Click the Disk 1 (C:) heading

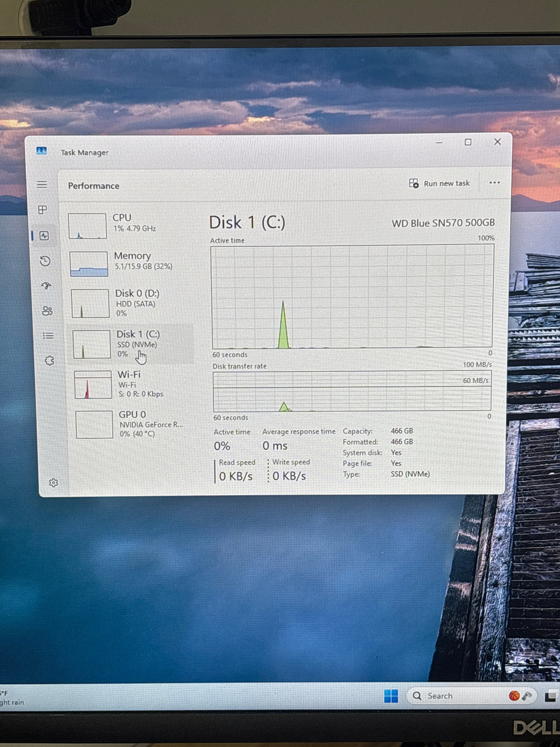(247, 222)
